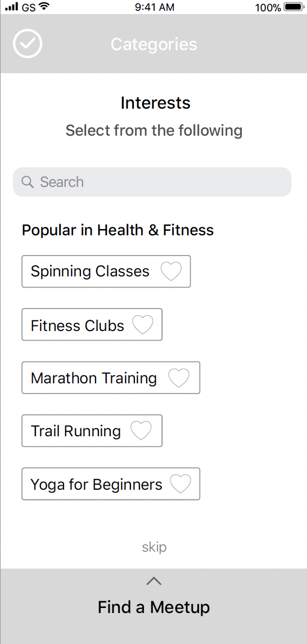307x644 pixels.
Task: Tap heart beside Yoga for Beginners
Action: click(180, 484)
